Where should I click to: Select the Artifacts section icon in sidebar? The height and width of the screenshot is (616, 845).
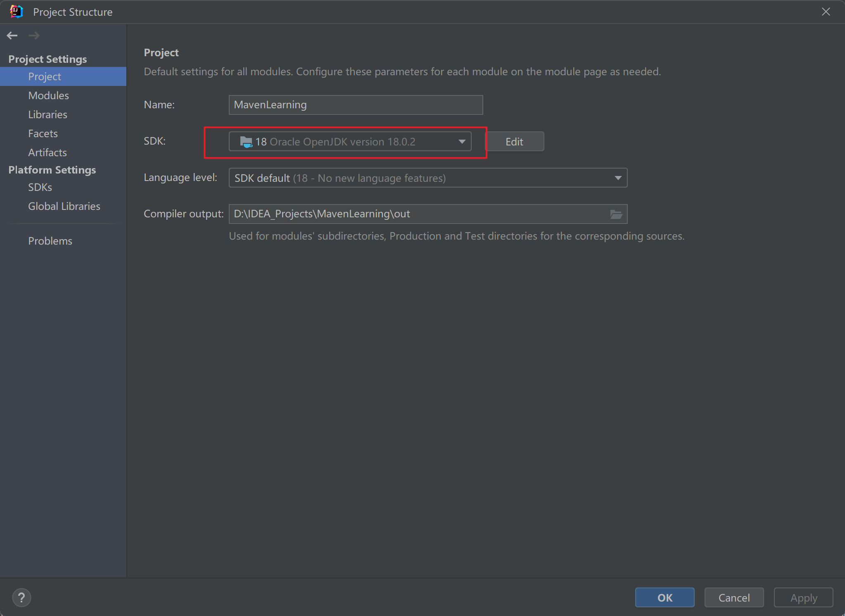pyautogui.click(x=46, y=152)
